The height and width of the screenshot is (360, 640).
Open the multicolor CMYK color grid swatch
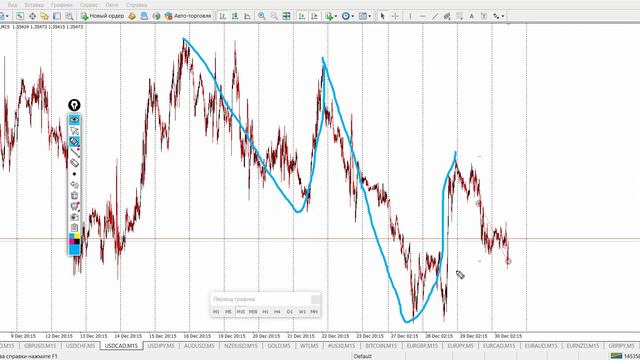point(74,239)
